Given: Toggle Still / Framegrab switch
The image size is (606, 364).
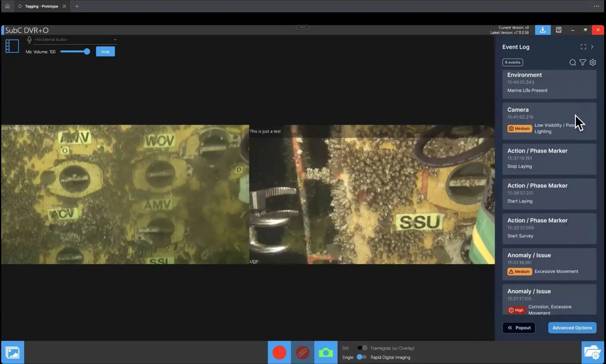Looking at the screenshot, I should pyautogui.click(x=362, y=348).
